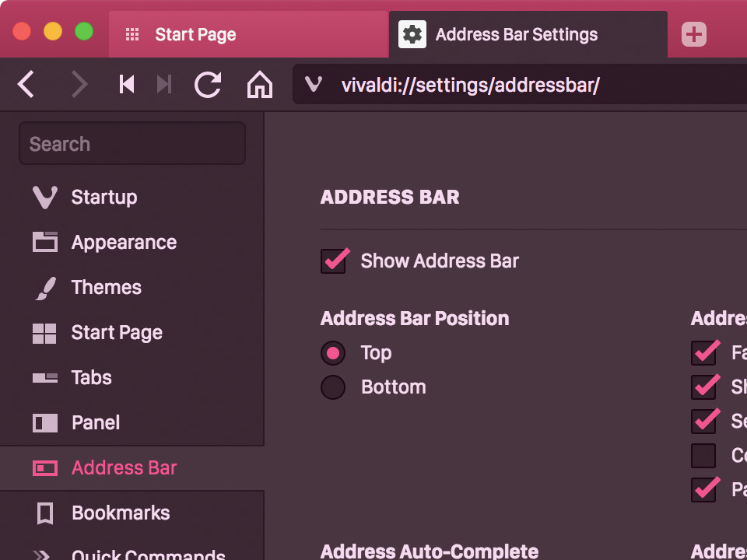Select the Address Bar Settings tab
This screenshot has width=747, height=560.
click(528, 34)
